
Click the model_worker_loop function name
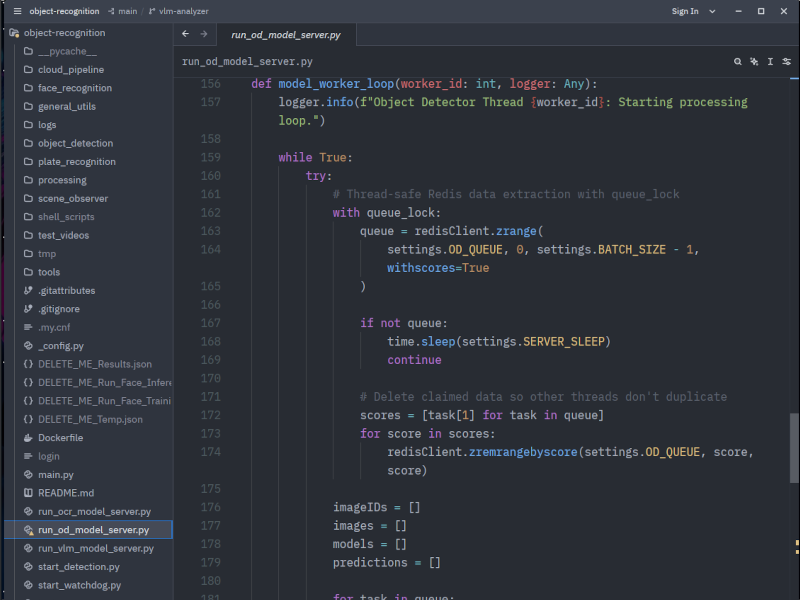336,84
